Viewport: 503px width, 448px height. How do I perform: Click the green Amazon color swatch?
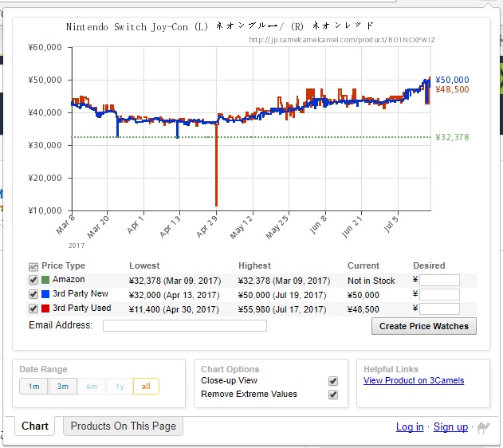click(x=45, y=280)
